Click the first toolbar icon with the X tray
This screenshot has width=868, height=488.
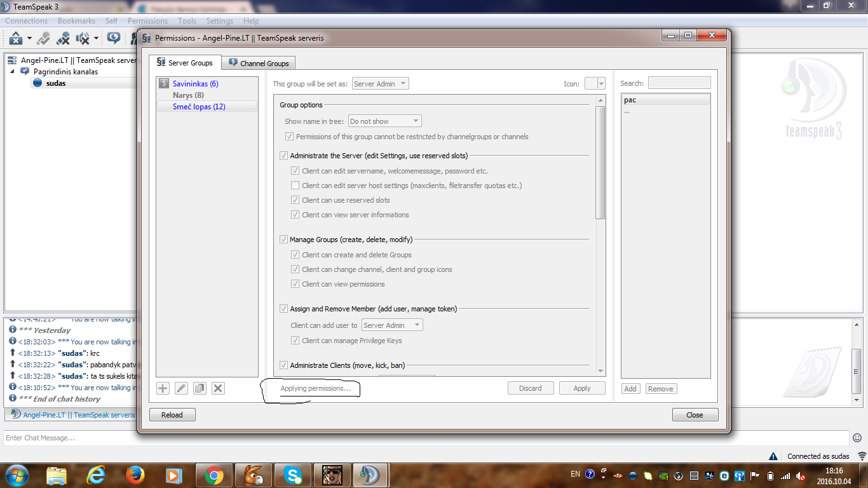(x=16, y=39)
